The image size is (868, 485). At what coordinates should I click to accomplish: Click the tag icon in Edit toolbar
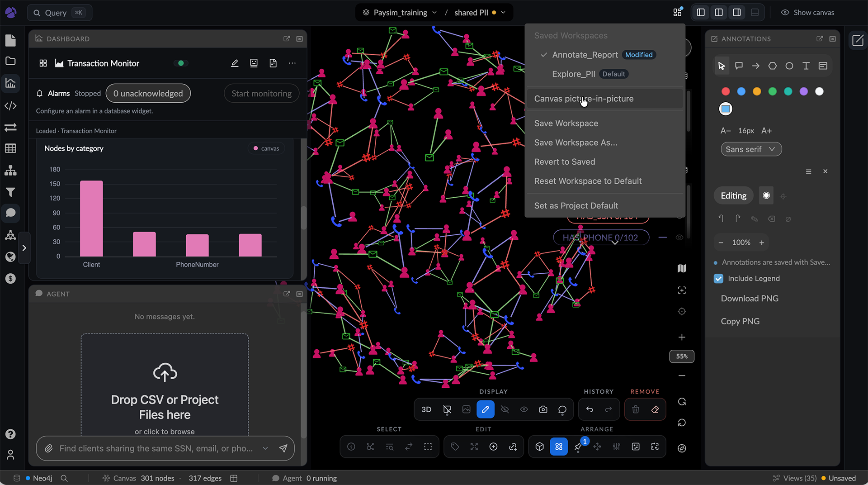pos(455,447)
